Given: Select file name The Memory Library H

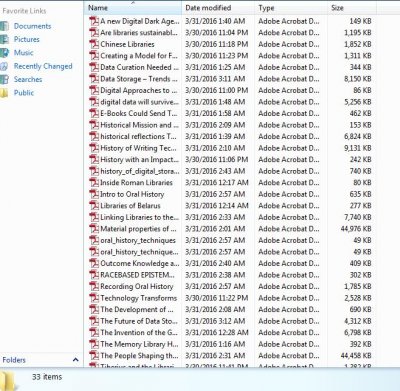Looking at the screenshot, I should 139,344.
